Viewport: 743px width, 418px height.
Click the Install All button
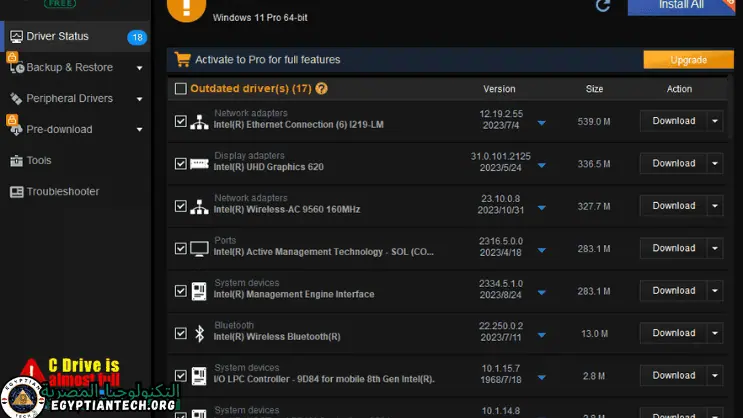681,7
